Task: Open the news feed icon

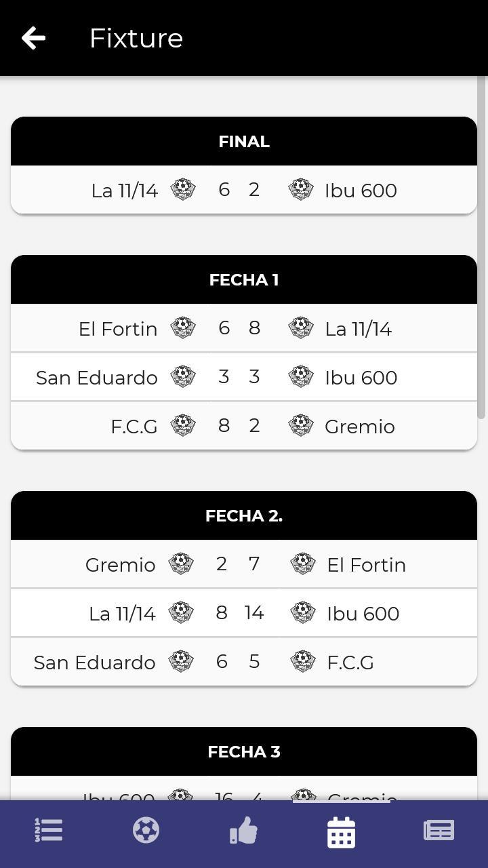Action: tap(439, 829)
